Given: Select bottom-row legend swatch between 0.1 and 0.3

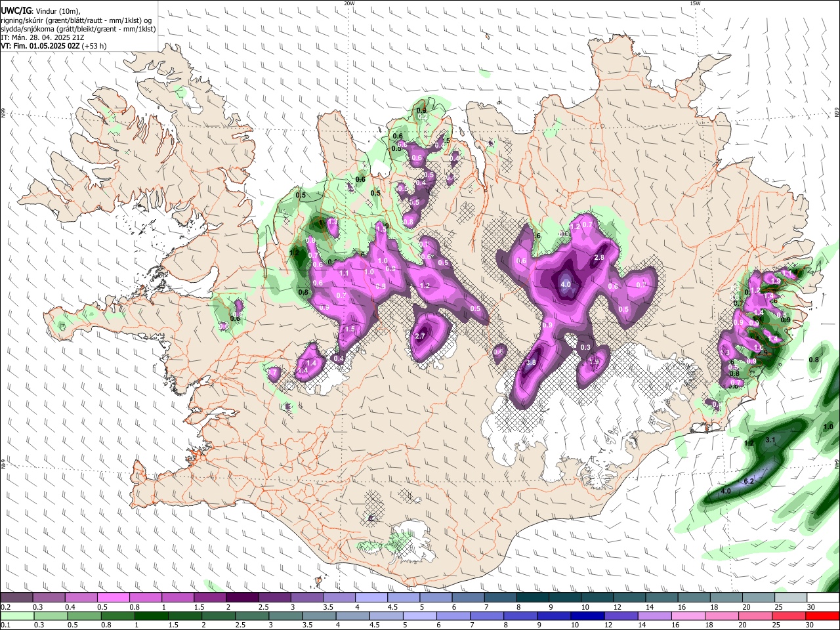Looking at the screenshot, I should 17,616.
